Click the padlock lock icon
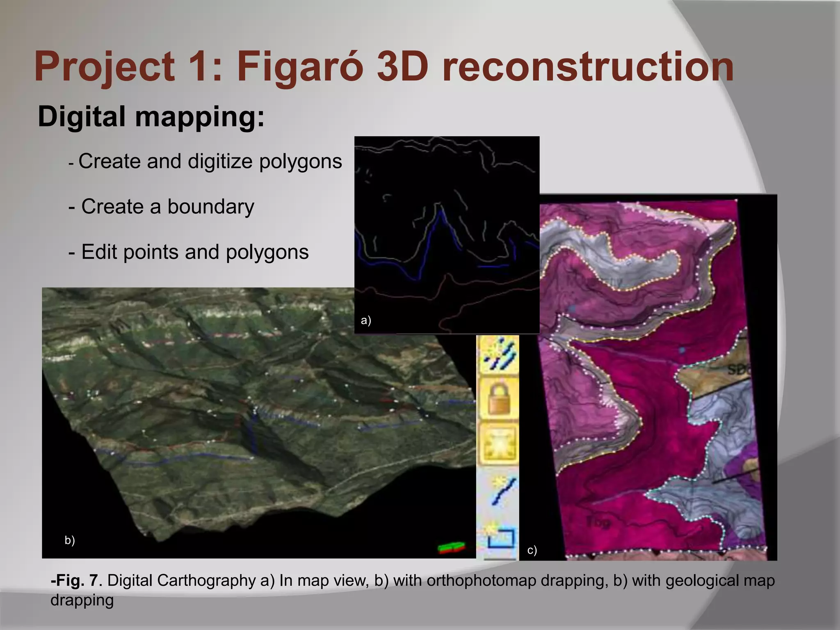The image size is (840, 630). point(499,399)
